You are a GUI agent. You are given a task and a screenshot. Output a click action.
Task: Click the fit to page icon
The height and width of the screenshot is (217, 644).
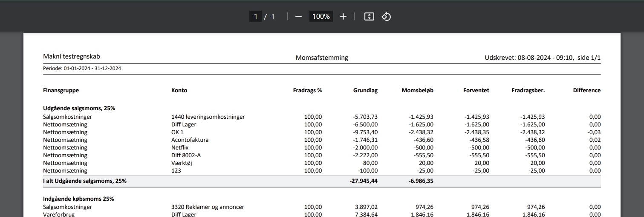(x=369, y=17)
